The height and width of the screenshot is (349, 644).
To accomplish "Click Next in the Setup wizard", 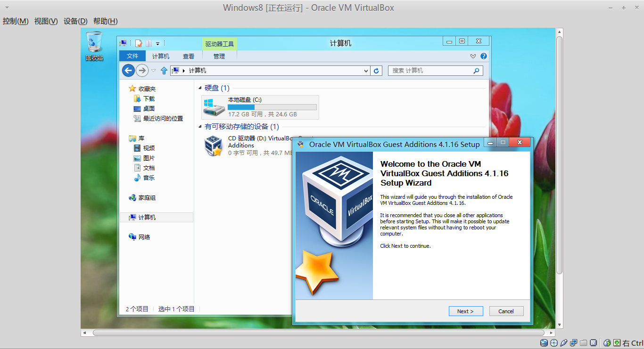I will 465,311.
